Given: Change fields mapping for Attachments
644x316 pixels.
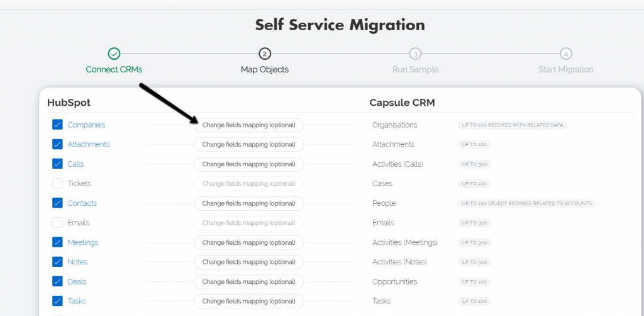Looking at the screenshot, I should click(248, 145).
